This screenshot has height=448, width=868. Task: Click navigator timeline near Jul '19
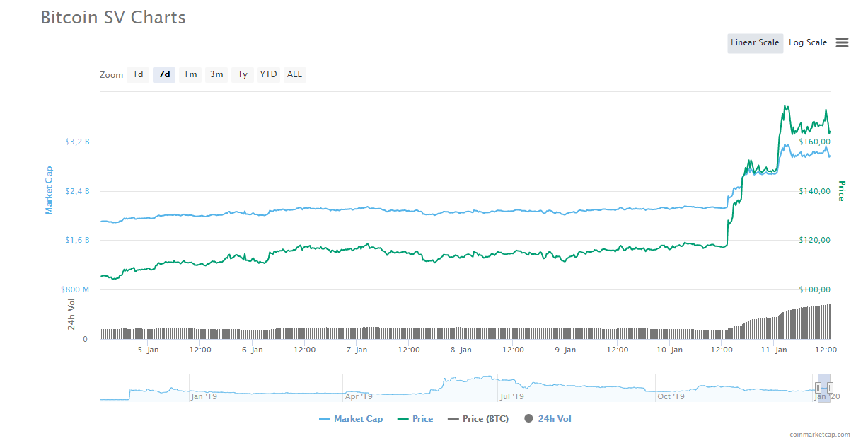[x=512, y=396]
